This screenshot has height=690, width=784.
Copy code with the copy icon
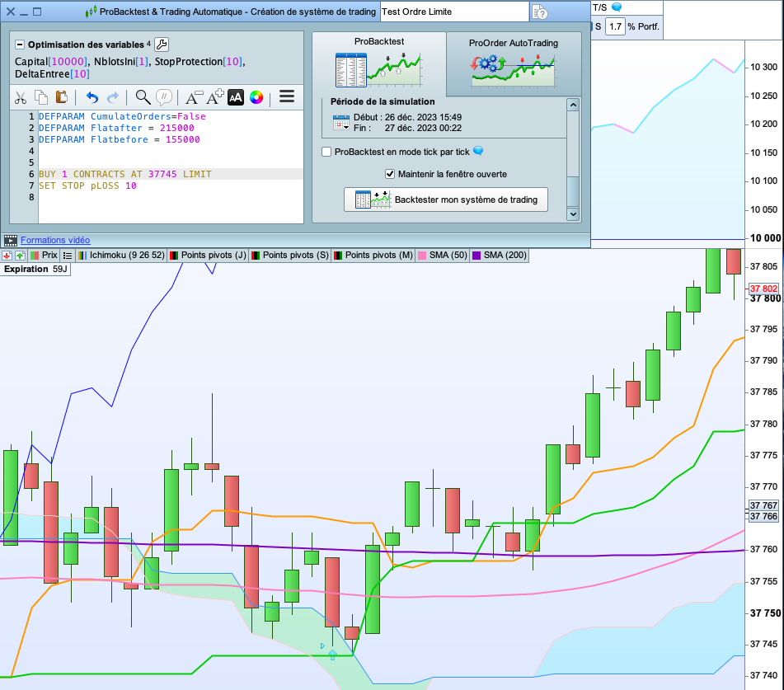click(x=41, y=97)
